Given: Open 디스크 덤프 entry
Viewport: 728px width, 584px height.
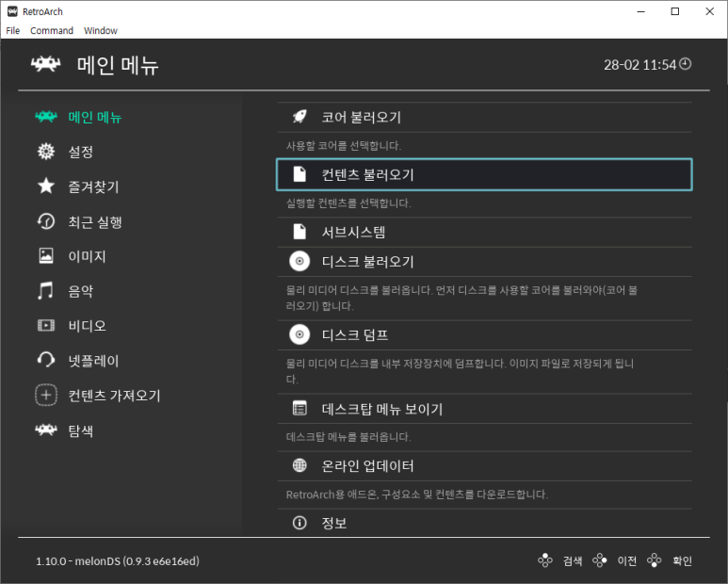Looking at the screenshot, I should pyautogui.click(x=484, y=334).
